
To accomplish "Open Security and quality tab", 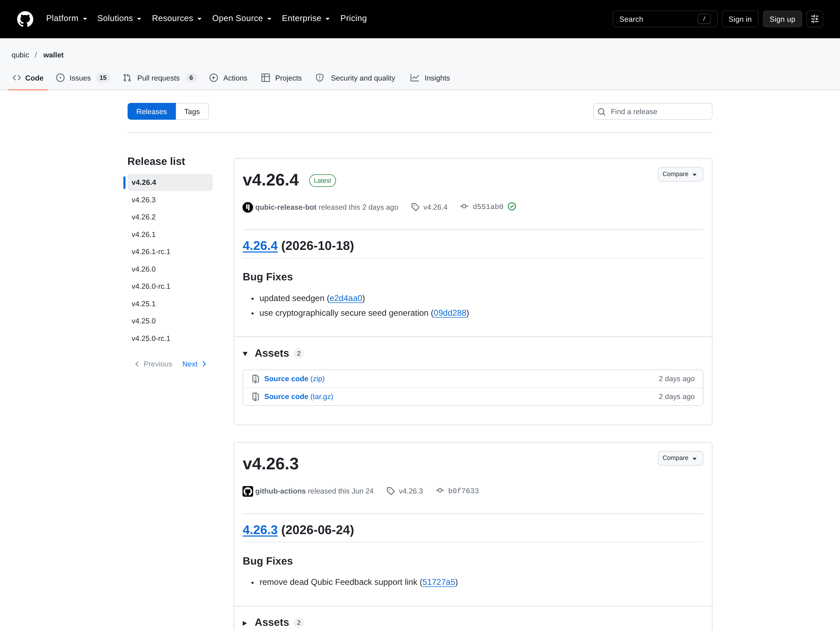I will [356, 78].
